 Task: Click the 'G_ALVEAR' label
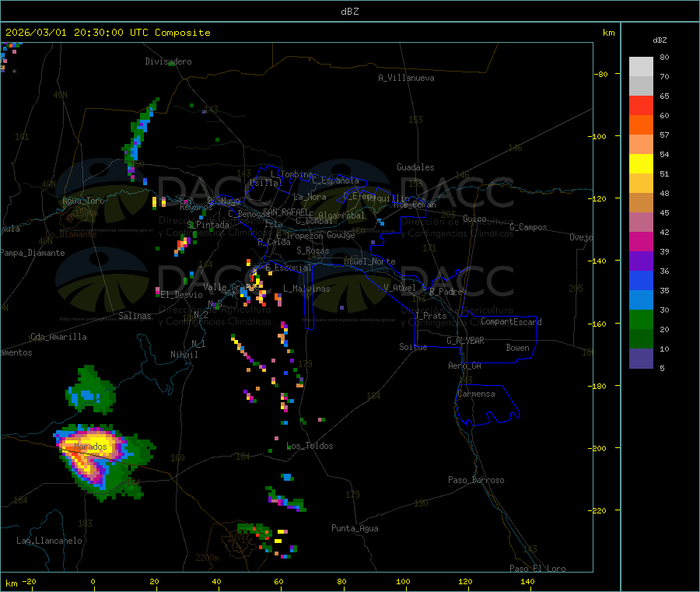click(465, 341)
